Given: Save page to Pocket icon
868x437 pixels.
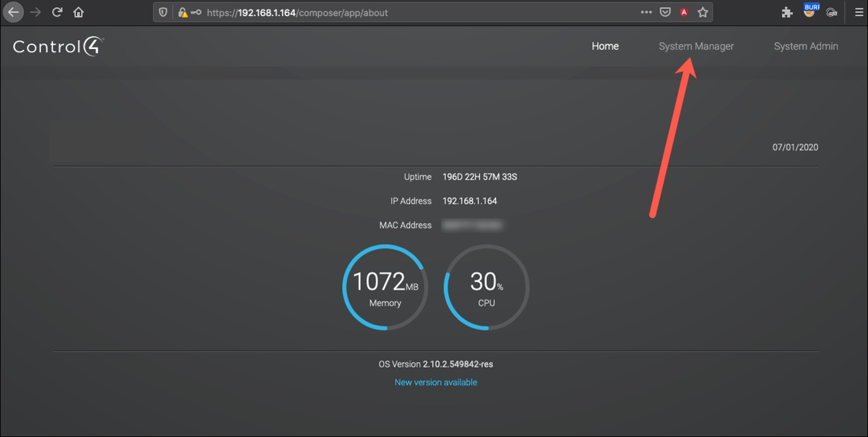Looking at the screenshot, I should (x=665, y=12).
